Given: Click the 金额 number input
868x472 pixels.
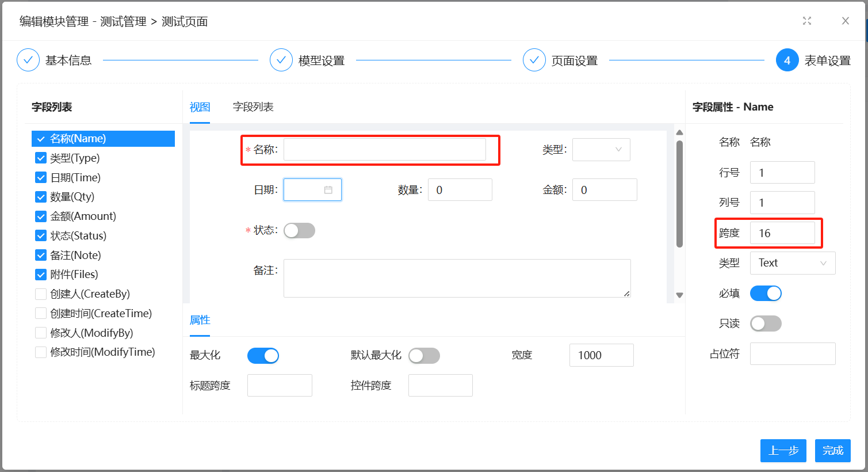Looking at the screenshot, I should [605, 190].
